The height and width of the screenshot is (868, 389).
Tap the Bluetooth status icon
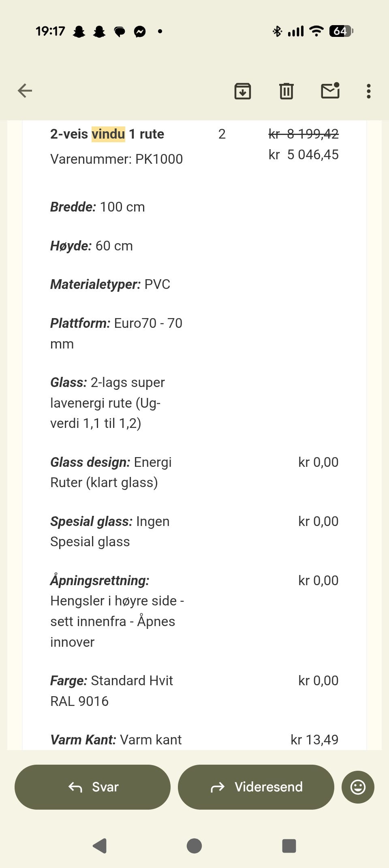coord(277,31)
